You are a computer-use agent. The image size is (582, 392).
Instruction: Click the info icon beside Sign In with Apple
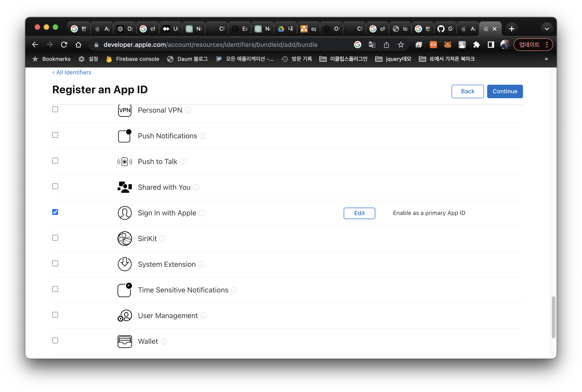tap(202, 213)
